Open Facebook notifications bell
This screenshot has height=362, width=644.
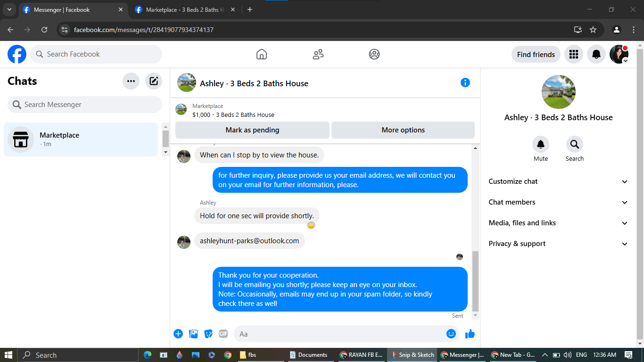596,54
